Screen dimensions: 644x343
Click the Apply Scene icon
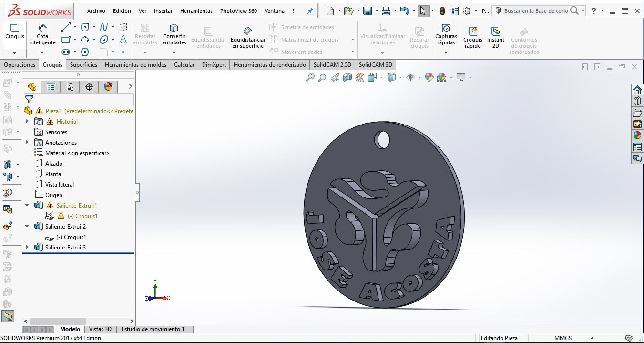(x=441, y=77)
